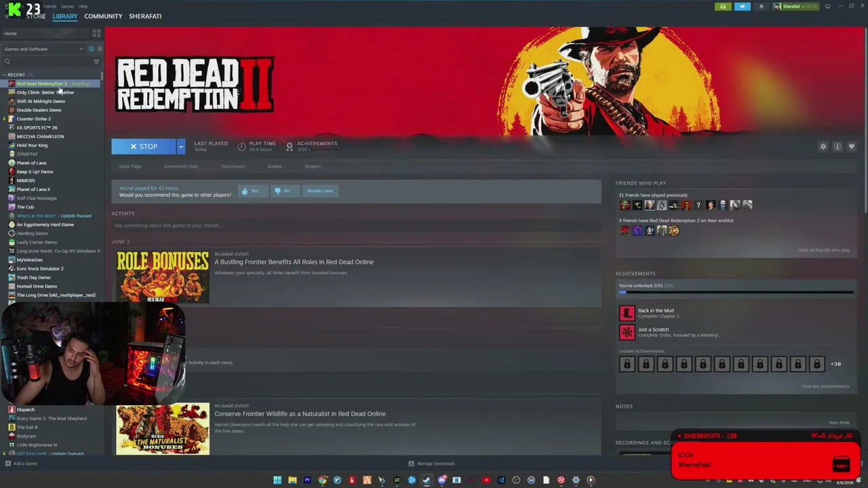The image size is (868, 488).
Task: Open the Sherafati account dropdown
Action: pos(797,7)
